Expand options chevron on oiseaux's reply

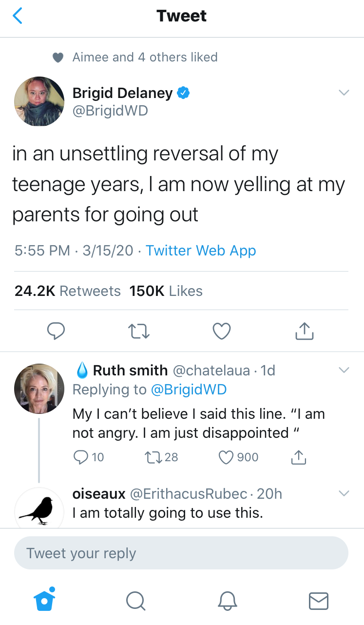click(x=344, y=494)
